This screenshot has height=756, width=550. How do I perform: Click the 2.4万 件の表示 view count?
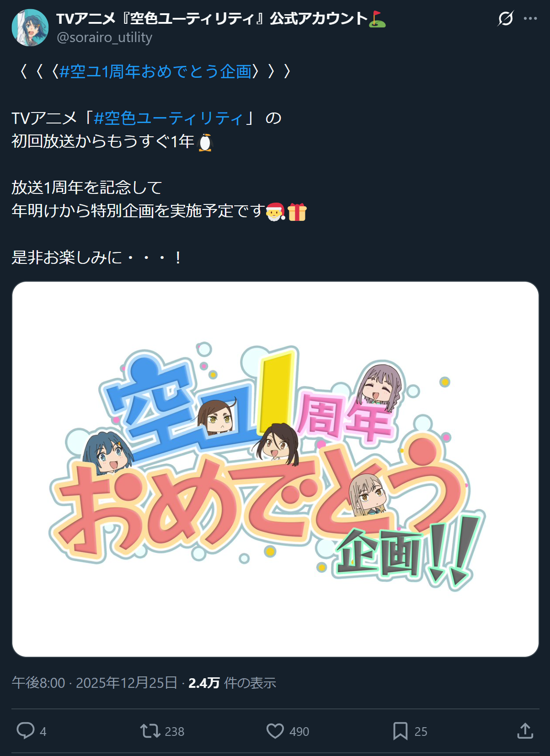coord(232,683)
